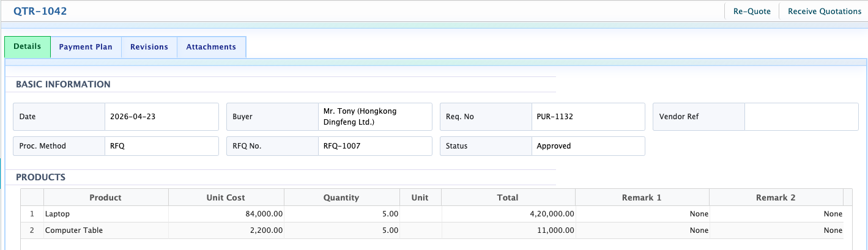Screen dimensions: 868x250
Task: Sort by the Product column header
Action: (106, 197)
